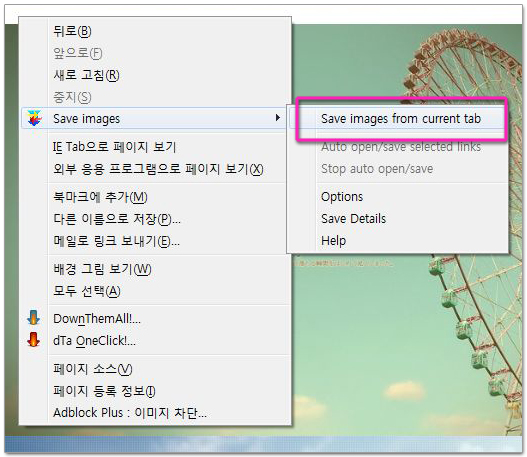The height and width of the screenshot is (457, 527).
Task: View 페이지 소스(V) page source
Action: click(x=155, y=369)
